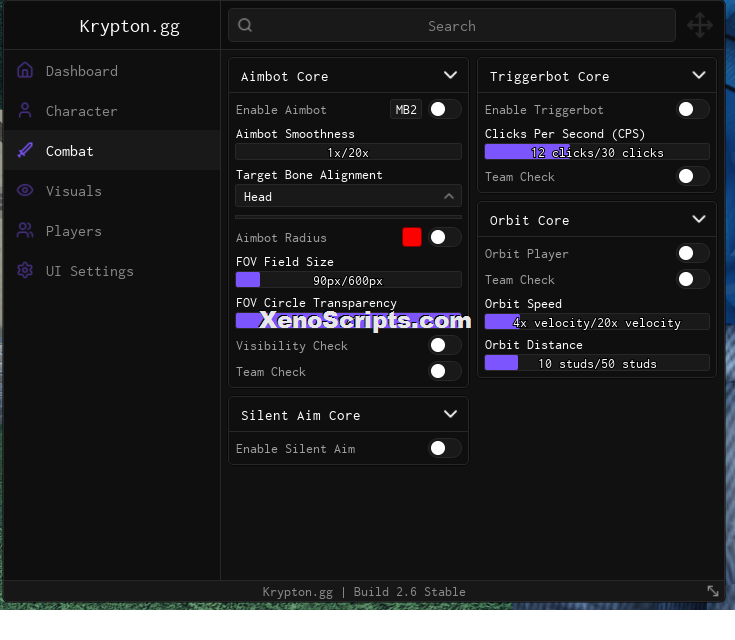Set the Orbit Distance slider
The height and width of the screenshot is (640, 735).
click(597, 363)
